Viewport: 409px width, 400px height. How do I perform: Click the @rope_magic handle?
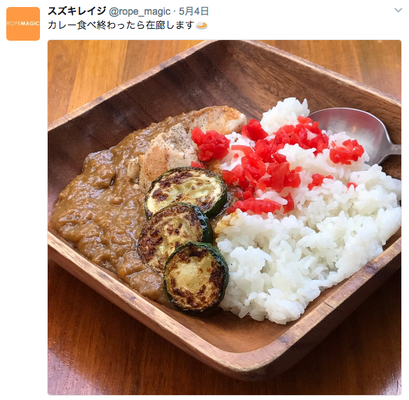[x=140, y=12]
